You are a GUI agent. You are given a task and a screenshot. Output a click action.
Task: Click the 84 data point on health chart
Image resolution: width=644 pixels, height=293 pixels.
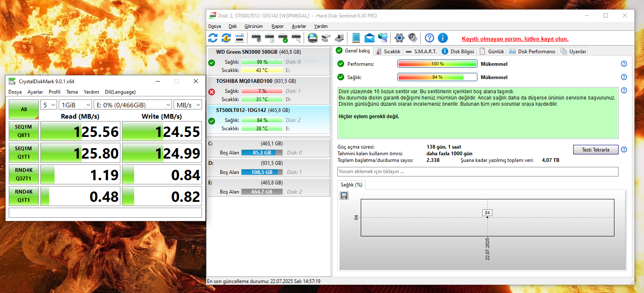coord(487,217)
